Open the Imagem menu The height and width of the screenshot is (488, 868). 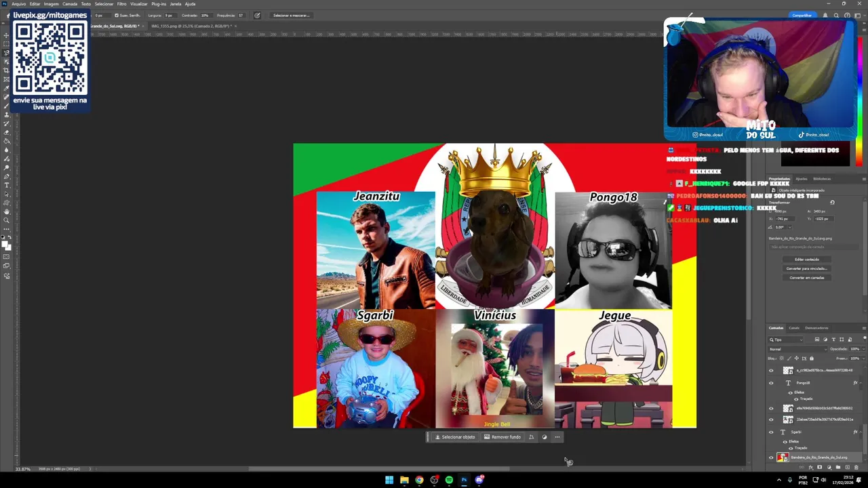coord(52,4)
